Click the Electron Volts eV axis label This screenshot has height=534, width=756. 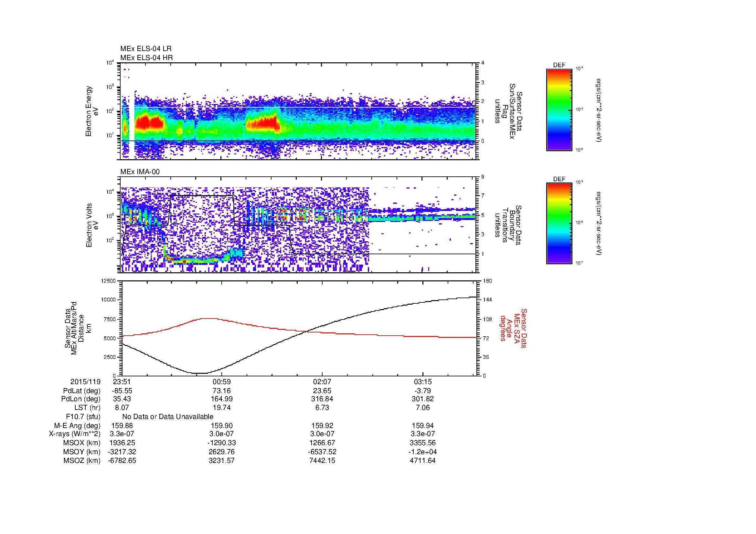coord(92,225)
